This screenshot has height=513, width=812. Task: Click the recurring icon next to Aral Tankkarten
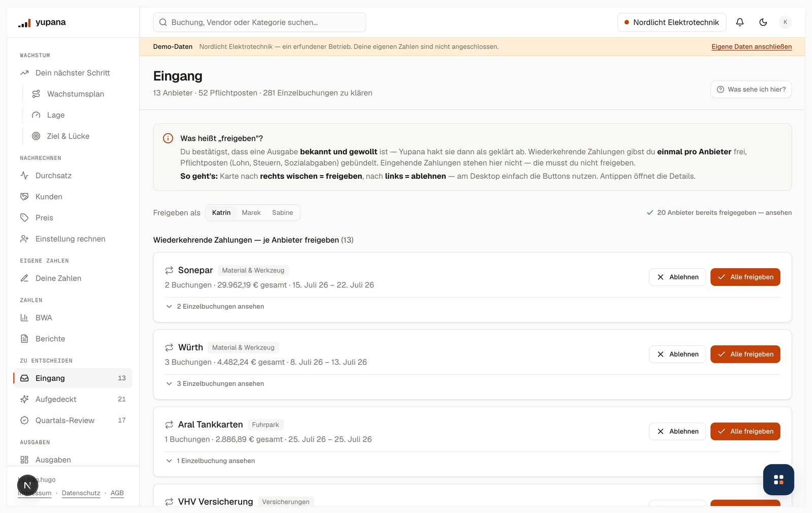[169, 425]
